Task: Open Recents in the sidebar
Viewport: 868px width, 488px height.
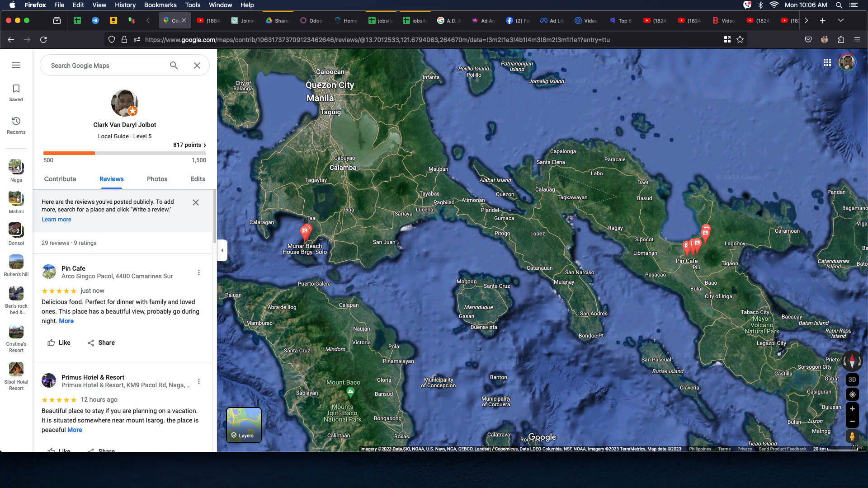Action: pos(16,125)
